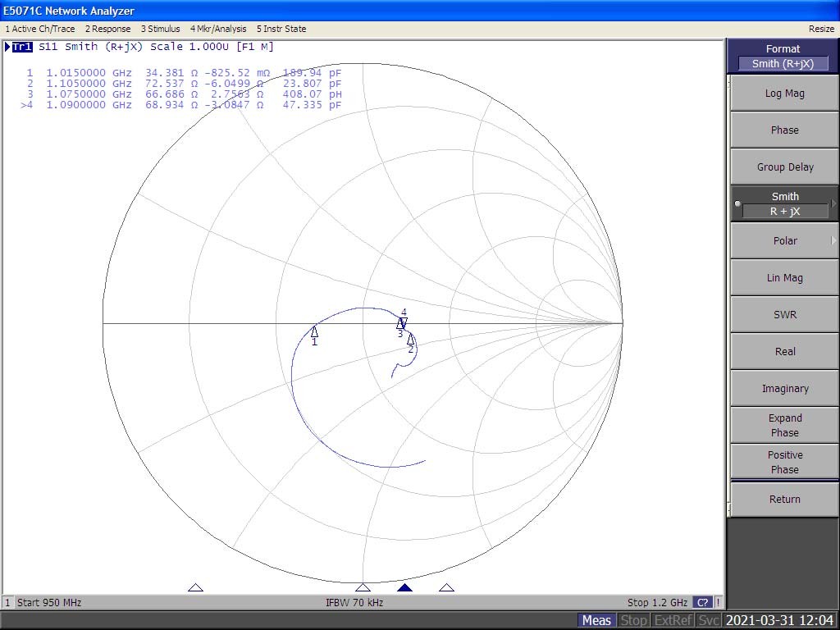Click the Format softkey menu header
This screenshot has height=630, width=840.
[x=782, y=57]
